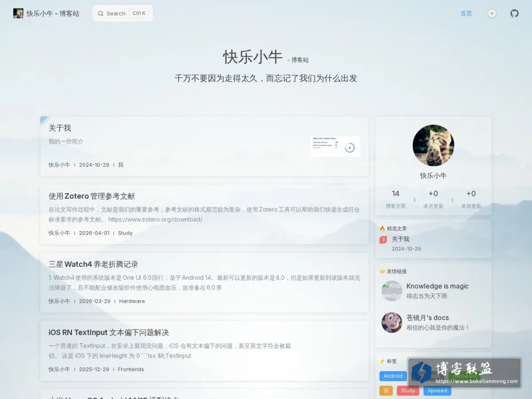Click the Study tag on Zotero post
Viewport: 532px width, 399px height.
pyautogui.click(x=125, y=233)
